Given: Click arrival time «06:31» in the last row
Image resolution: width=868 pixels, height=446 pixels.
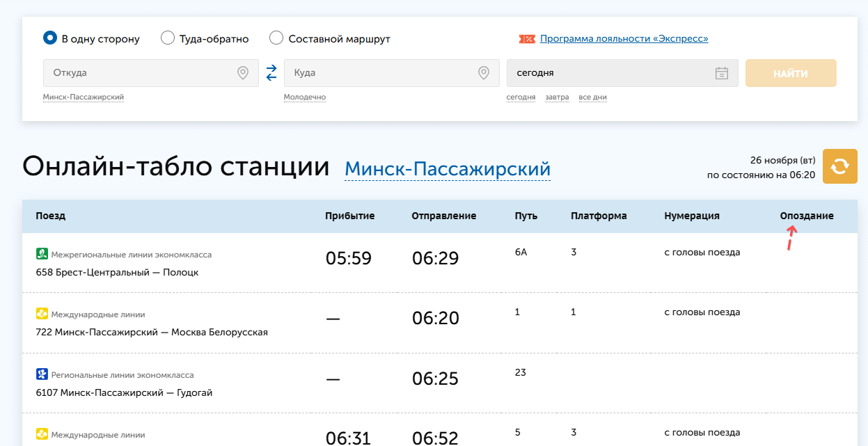Looking at the screenshot, I should pyautogui.click(x=349, y=438).
